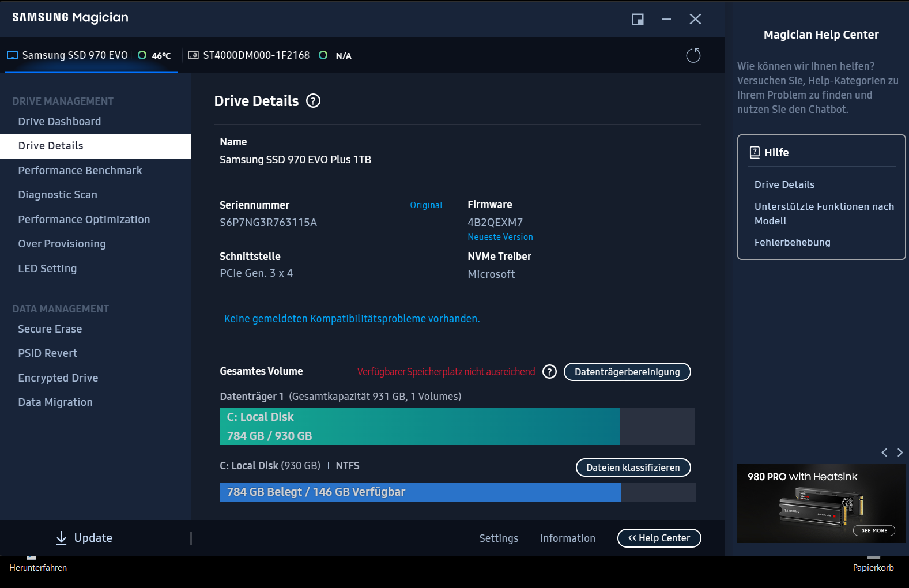The image size is (909, 588).
Task: Select Drive Details in the sidebar
Action: [96, 146]
